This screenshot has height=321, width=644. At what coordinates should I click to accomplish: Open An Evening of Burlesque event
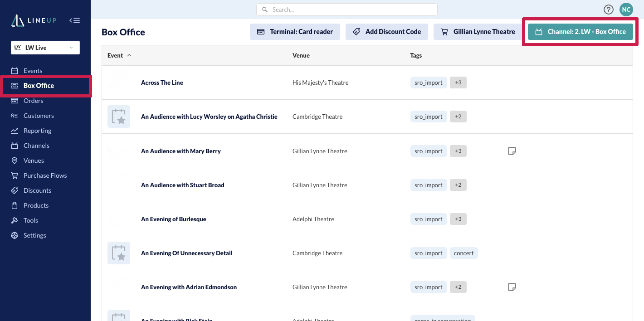[174, 219]
